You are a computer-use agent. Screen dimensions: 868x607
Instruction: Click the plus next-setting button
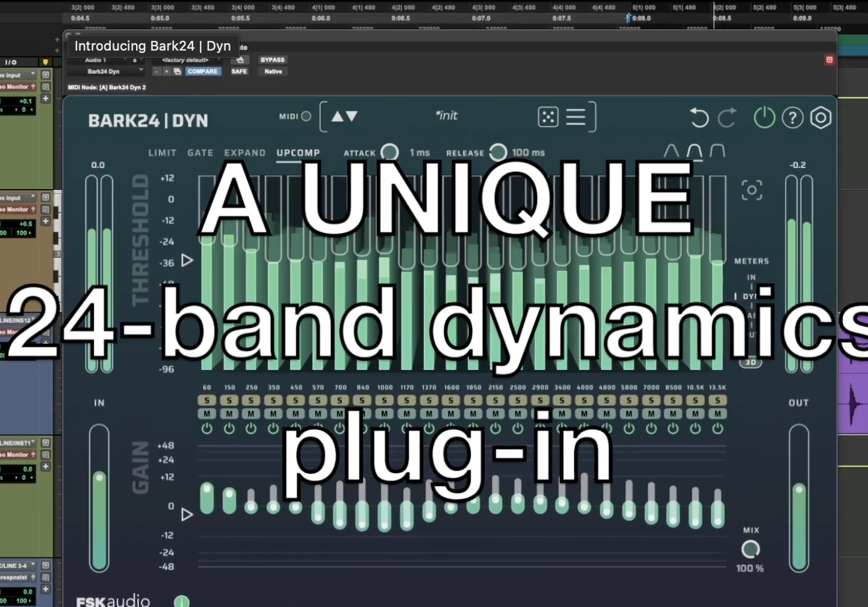point(167,71)
